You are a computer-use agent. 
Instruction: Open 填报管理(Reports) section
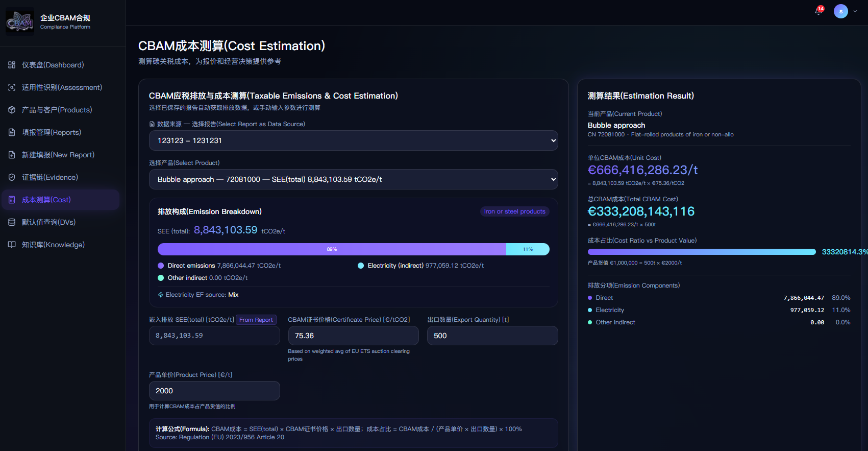(x=61, y=132)
